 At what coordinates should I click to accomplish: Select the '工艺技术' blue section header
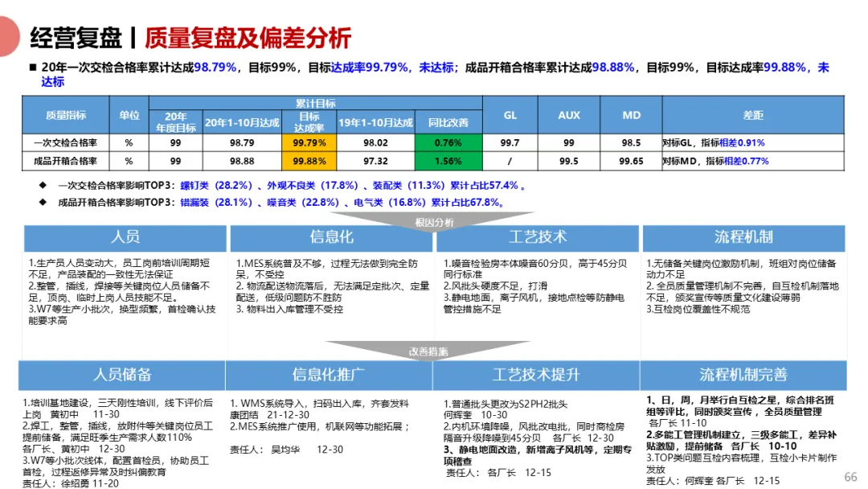tap(538, 237)
